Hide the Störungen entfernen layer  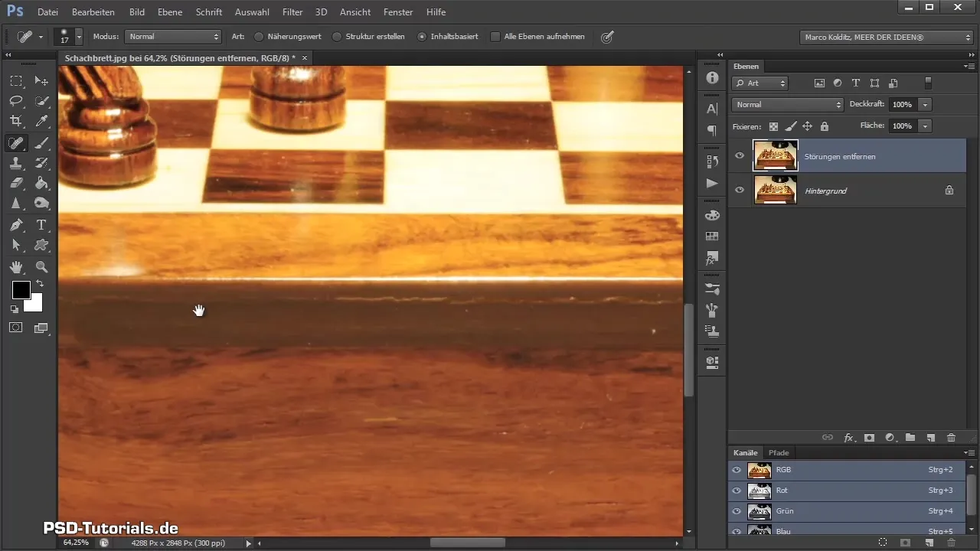[x=739, y=156]
